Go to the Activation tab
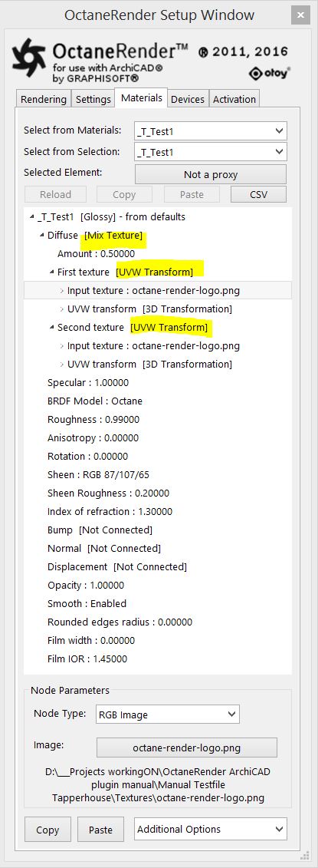The image size is (318, 868). 234,99
